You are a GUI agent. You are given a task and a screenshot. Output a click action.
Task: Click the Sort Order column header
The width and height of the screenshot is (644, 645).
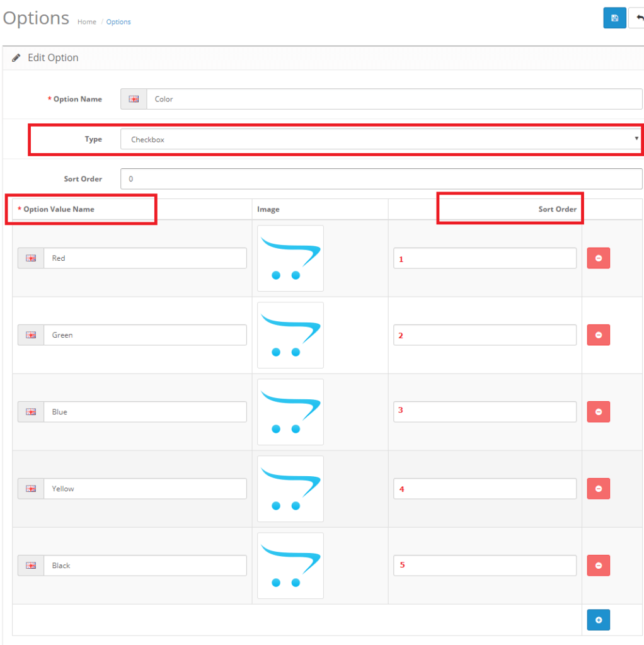(558, 208)
